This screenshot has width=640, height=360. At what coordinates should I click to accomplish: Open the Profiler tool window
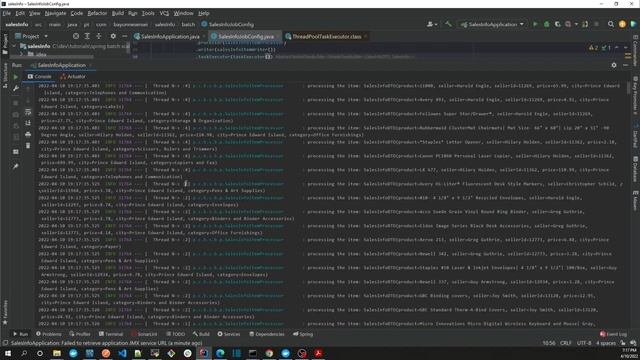pyautogui.click(x=80, y=334)
